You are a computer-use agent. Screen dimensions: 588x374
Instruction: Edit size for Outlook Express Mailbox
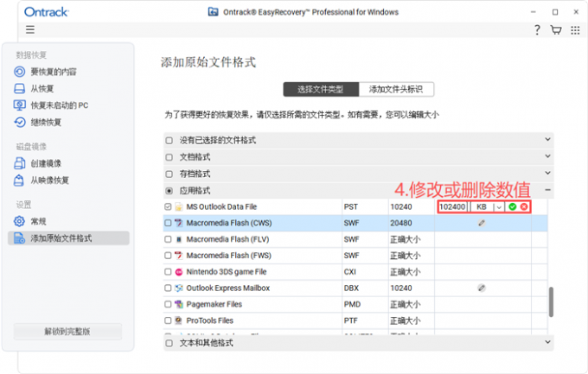tap(482, 288)
